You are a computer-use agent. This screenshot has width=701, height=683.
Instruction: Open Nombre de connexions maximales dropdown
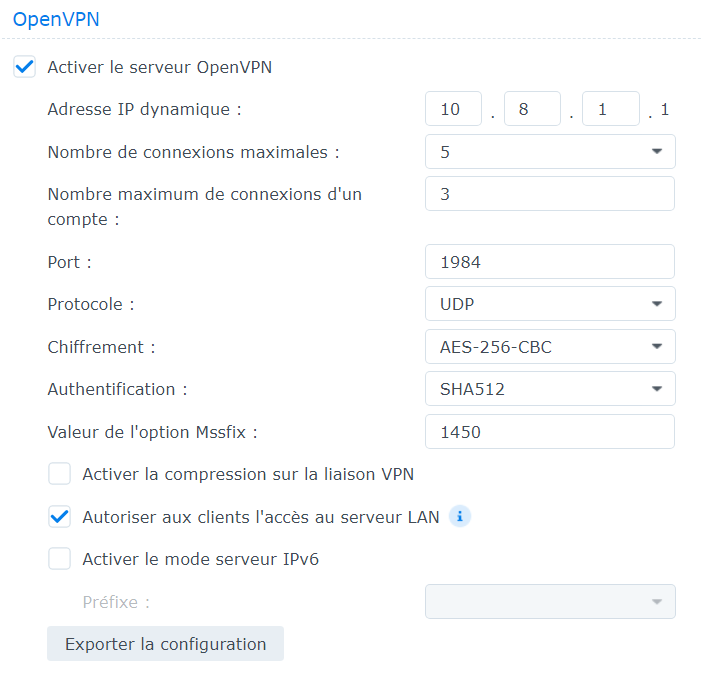tap(550, 152)
